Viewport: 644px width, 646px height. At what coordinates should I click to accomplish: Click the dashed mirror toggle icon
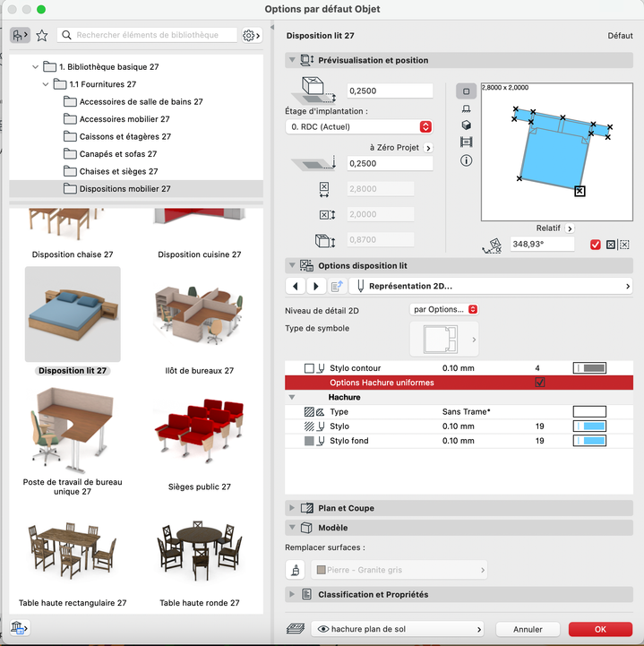click(624, 245)
